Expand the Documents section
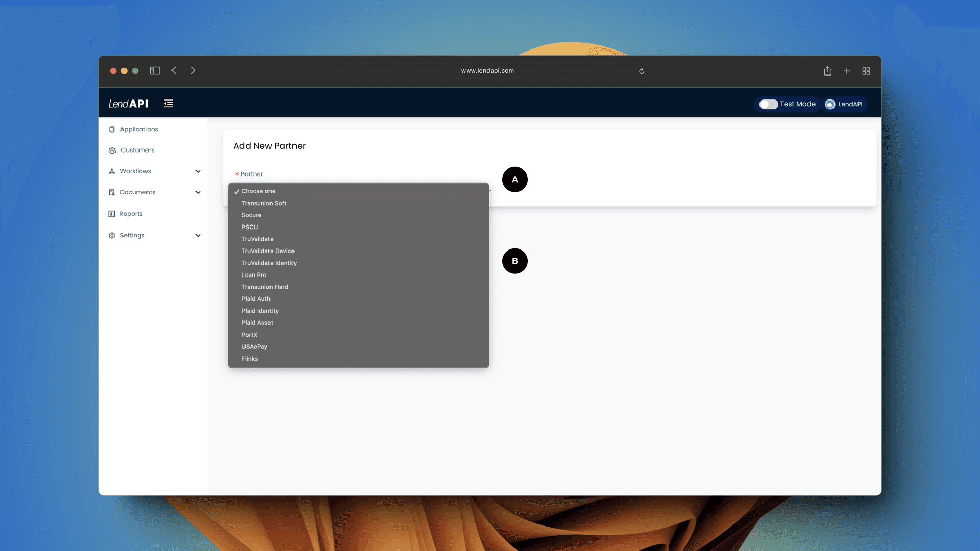This screenshot has height=551, width=980. point(198,192)
